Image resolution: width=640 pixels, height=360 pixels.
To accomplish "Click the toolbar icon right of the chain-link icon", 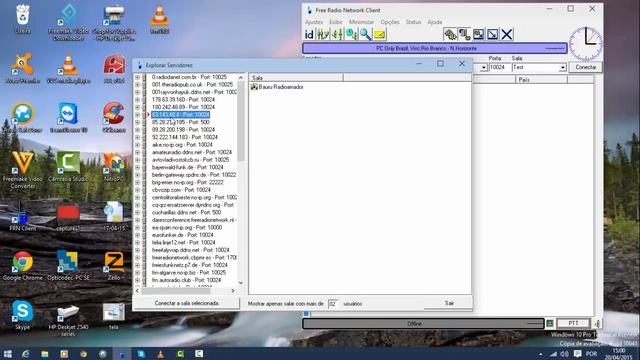I will (x=464, y=35).
